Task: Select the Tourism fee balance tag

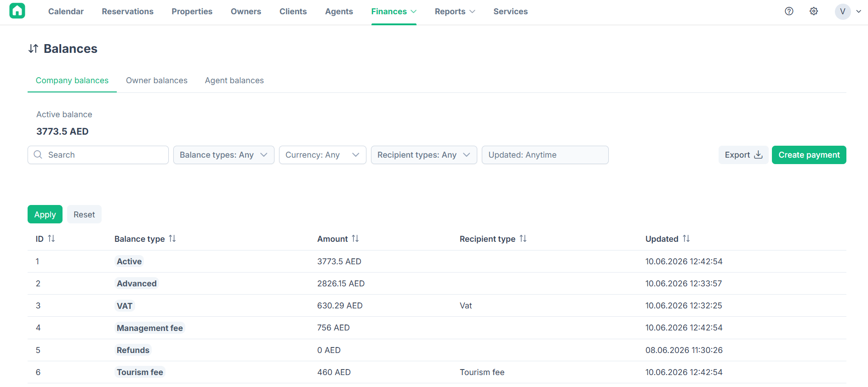Action: point(140,372)
